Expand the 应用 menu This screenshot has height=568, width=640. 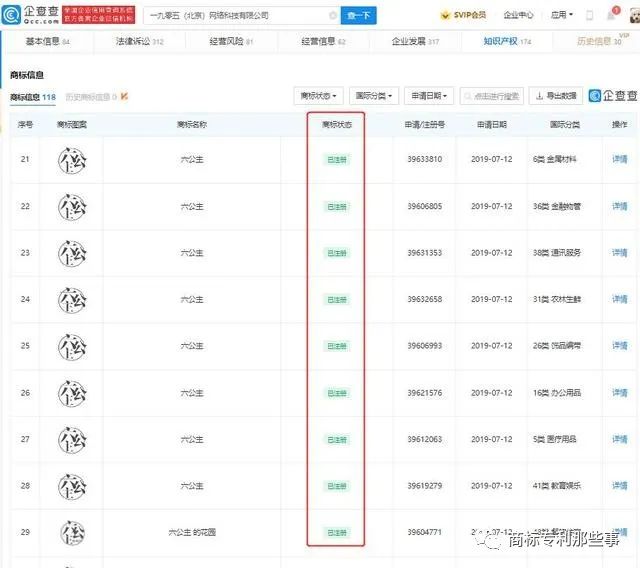tap(562, 15)
